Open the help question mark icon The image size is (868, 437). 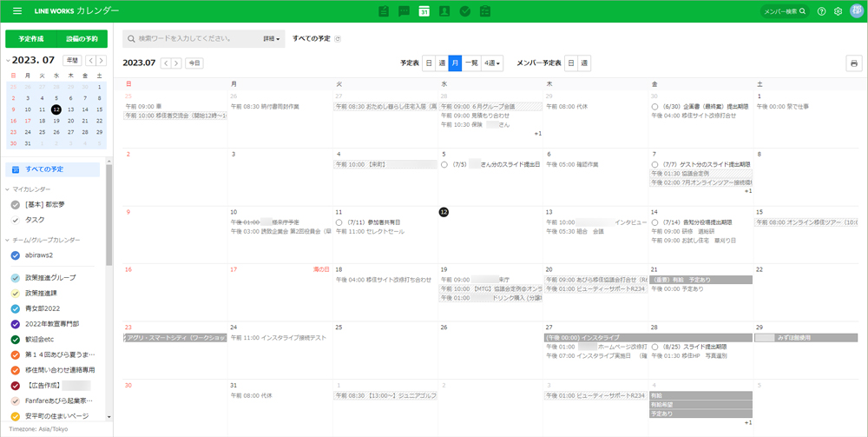point(822,11)
